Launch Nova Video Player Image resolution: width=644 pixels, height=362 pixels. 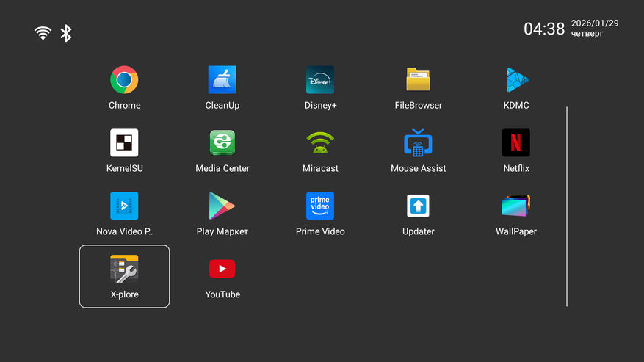pyautogui.click(x=124, y=206)
